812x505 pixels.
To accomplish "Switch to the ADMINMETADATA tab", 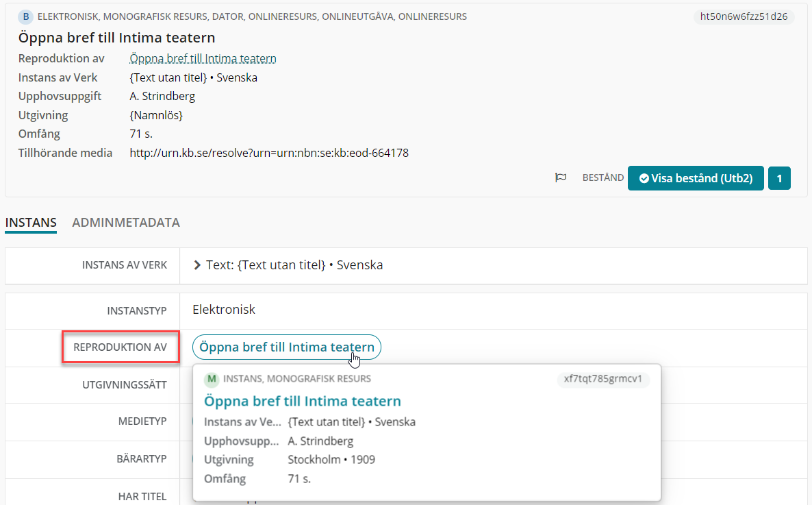I will click(126, 223).
